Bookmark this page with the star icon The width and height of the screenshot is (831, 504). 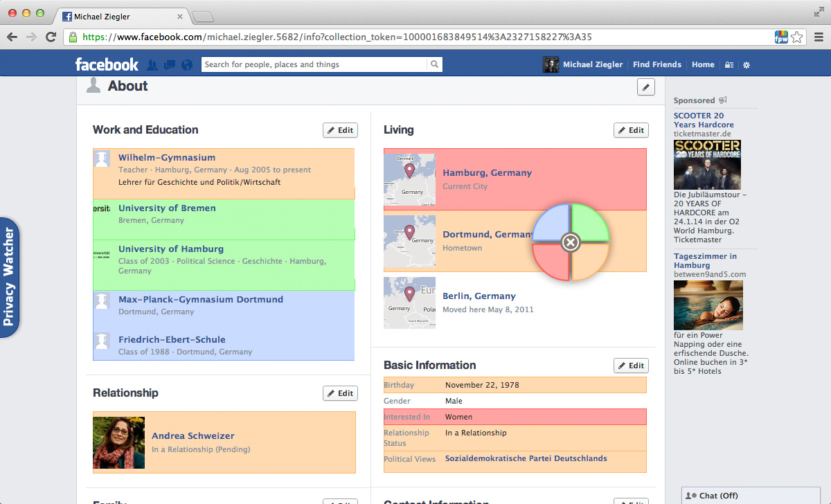tap(797, 37)
